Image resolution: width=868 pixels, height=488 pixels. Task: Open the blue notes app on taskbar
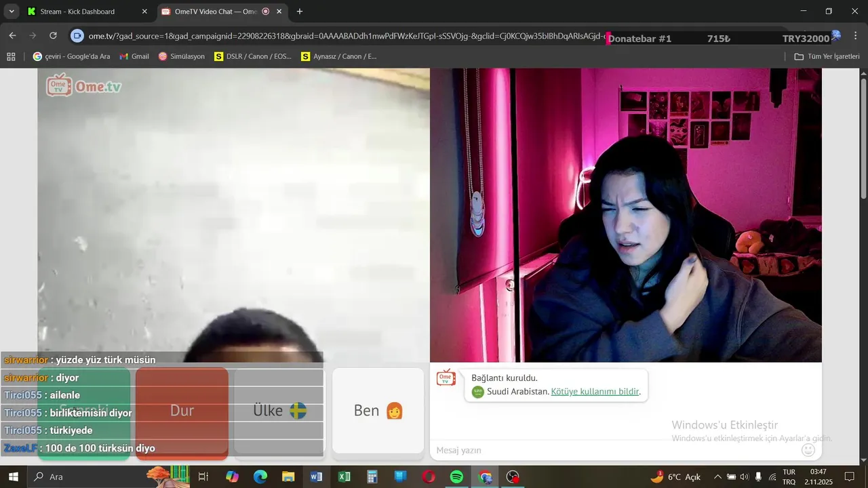coord(400,476)
